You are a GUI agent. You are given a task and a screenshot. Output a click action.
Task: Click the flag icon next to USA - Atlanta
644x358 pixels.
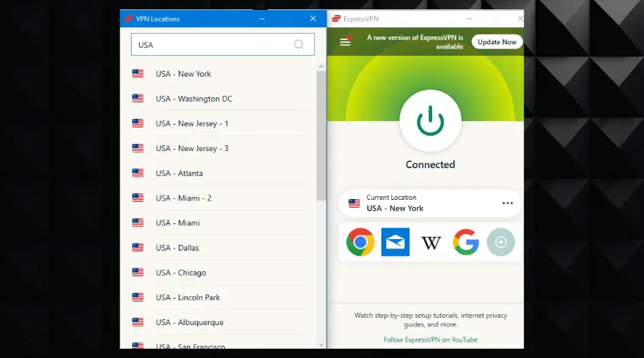pyautogui.click(x=138, y=173)
